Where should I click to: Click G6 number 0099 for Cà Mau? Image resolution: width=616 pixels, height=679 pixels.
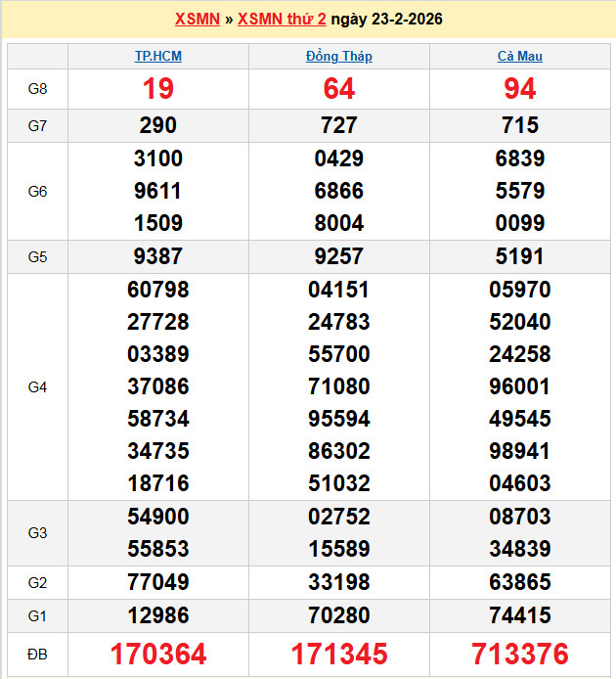tap(520, 222)
